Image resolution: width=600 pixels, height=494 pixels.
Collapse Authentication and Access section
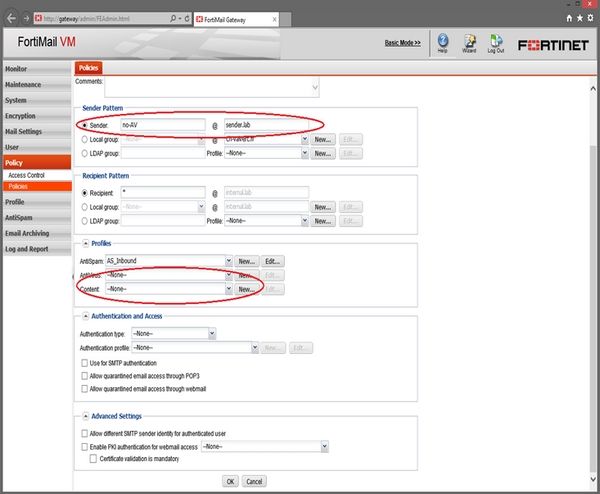(x=86, y=316)
